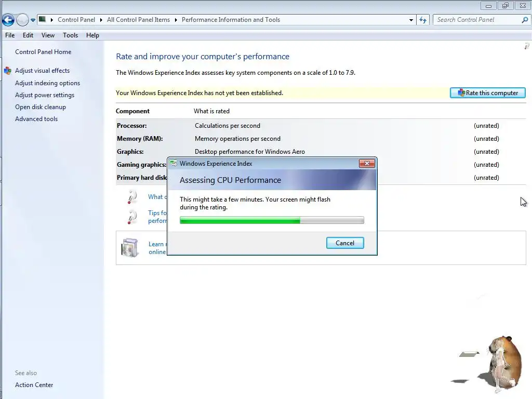Click Calculations per second text

coord(228,126)
